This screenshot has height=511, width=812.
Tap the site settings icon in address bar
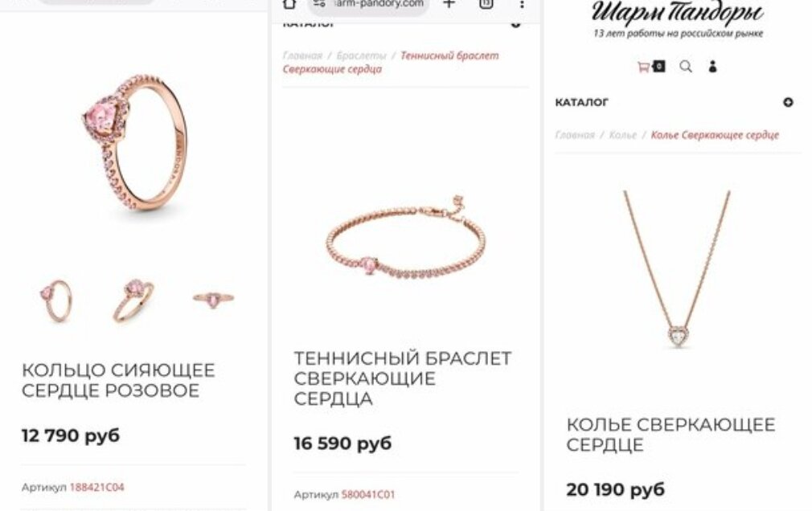[319, 4]
